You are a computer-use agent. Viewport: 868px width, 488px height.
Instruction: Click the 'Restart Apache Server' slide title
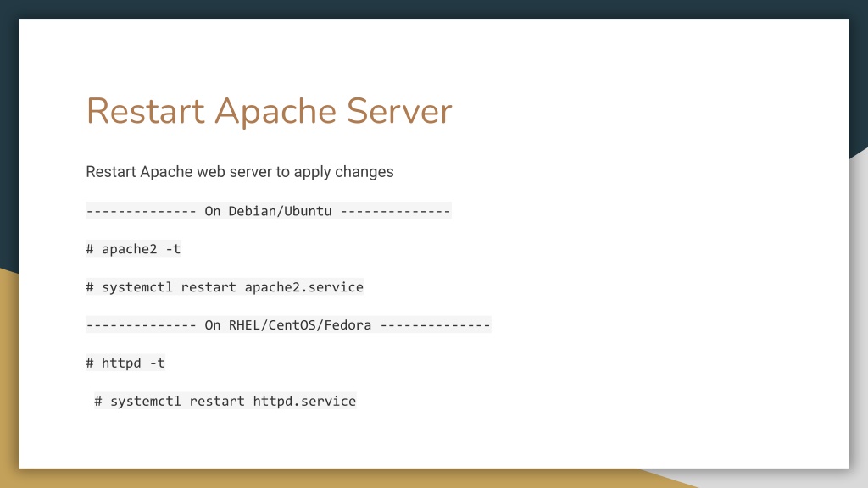[x=269, y=111]
